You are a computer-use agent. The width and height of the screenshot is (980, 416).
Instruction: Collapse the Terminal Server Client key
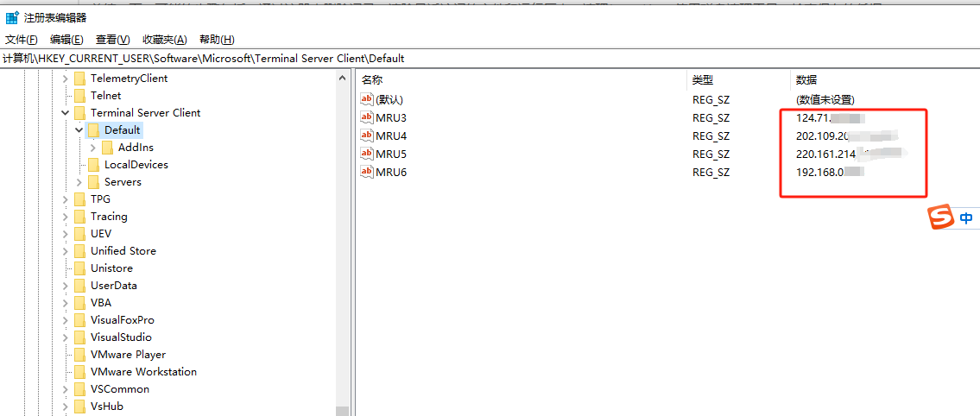coord(65,113)
